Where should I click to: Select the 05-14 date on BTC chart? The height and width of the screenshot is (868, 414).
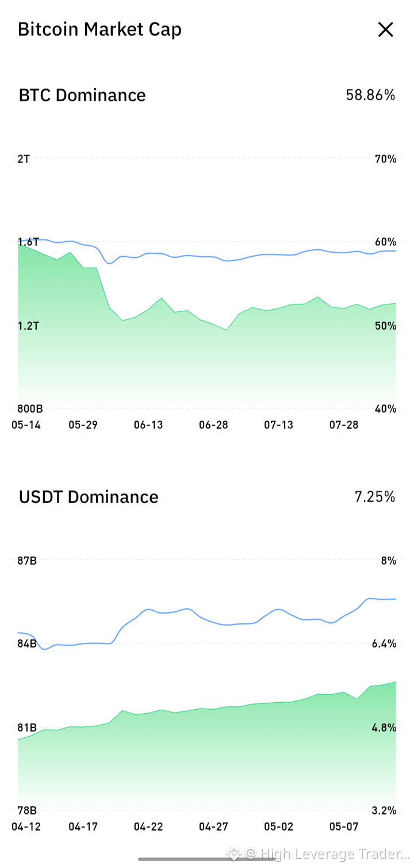click(x=26, y=425)
